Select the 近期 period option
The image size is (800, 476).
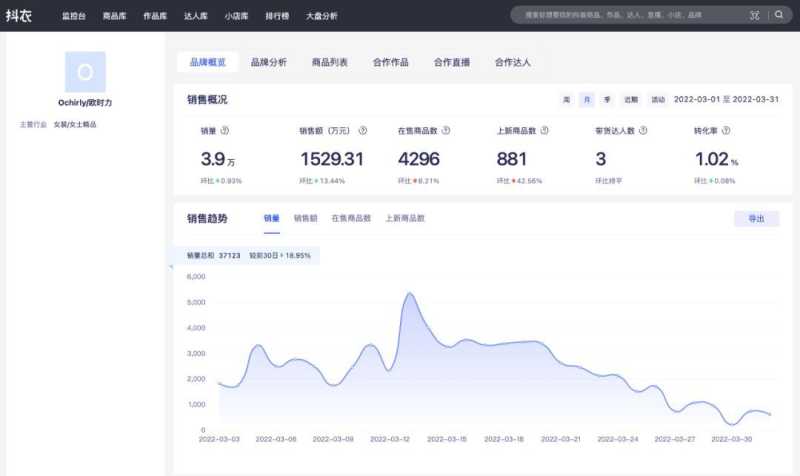pos(631,99)
